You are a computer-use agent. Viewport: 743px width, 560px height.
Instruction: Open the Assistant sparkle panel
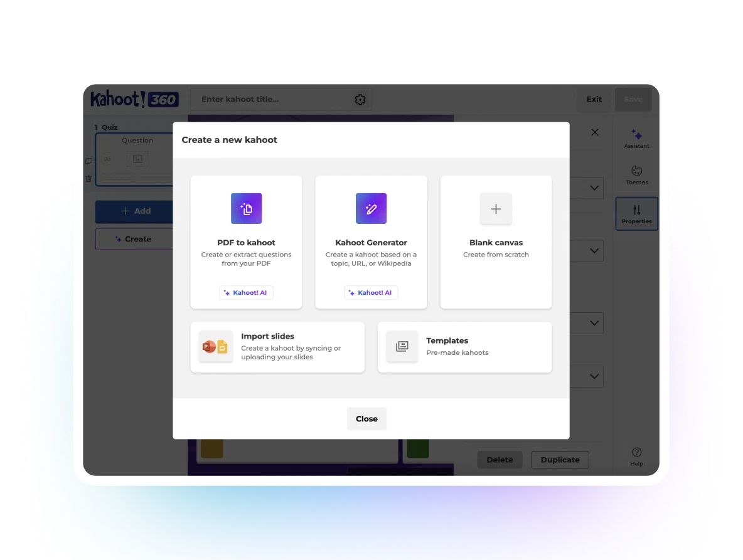click(636, 139)
